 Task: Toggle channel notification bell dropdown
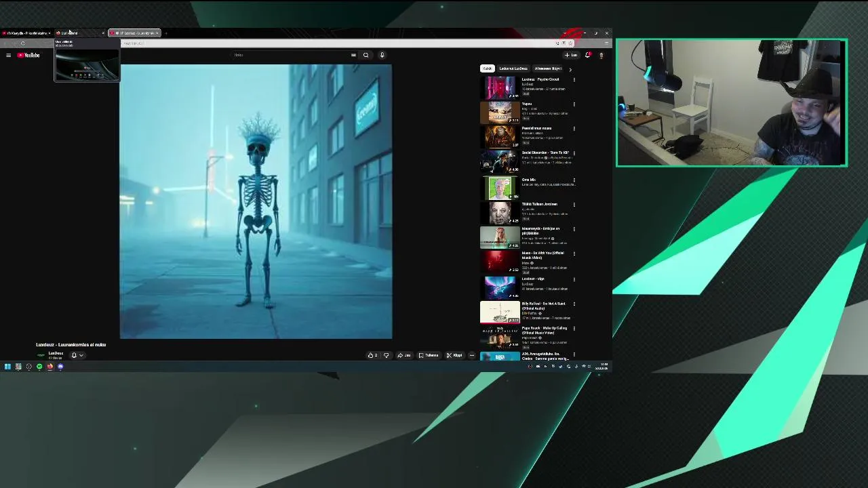pos(77,355)
